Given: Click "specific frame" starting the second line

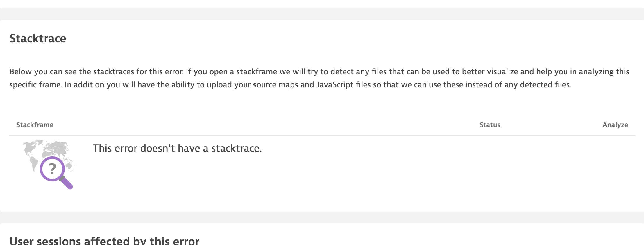Looking at the screenshot, I should (36, 85).
